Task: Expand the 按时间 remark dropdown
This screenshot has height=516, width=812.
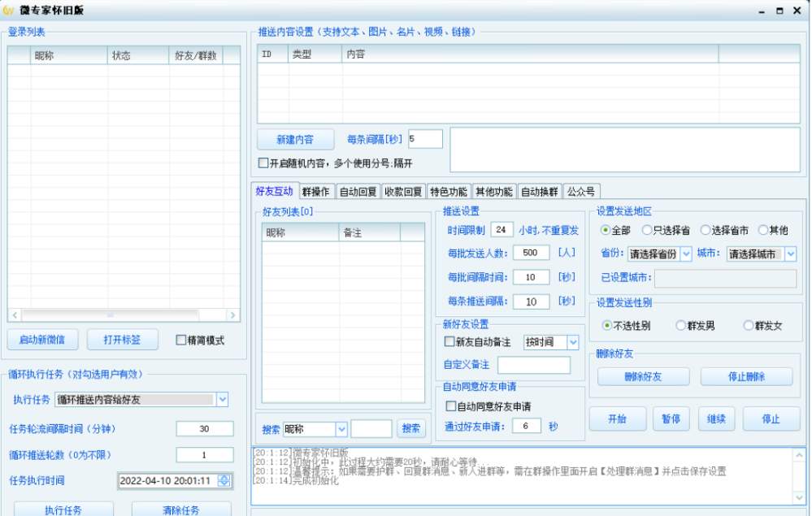Action: point(572,342)
